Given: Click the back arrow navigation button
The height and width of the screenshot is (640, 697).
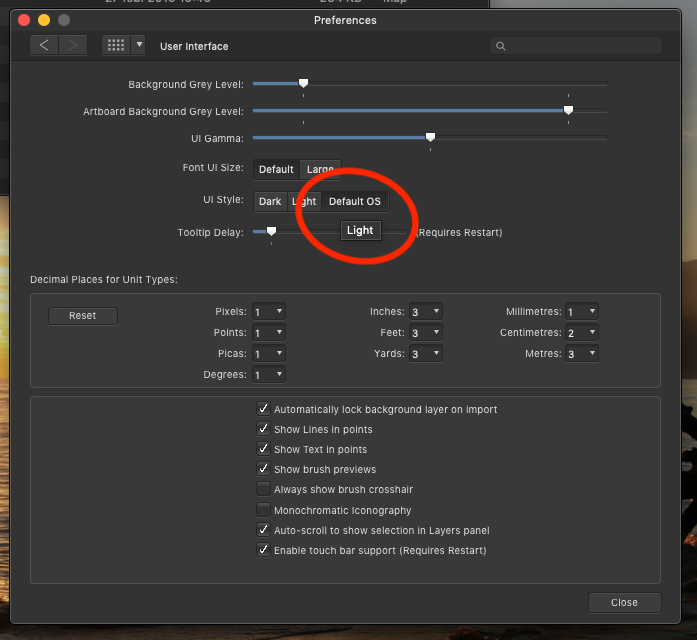Looking at the screenshot, I should [x=44, y=46].
